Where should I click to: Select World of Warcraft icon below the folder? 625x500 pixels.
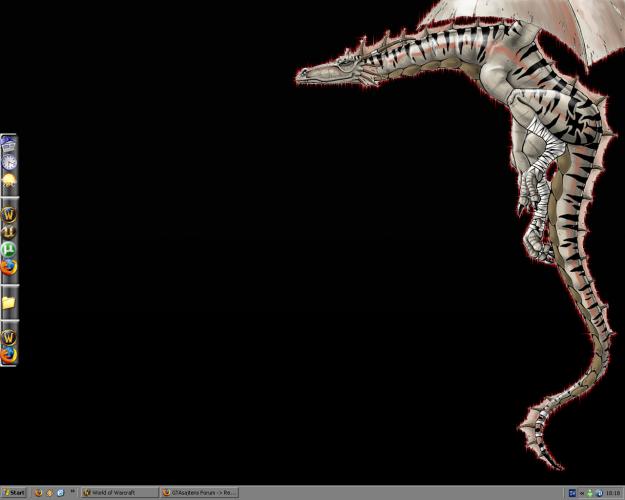pos(8,337)
